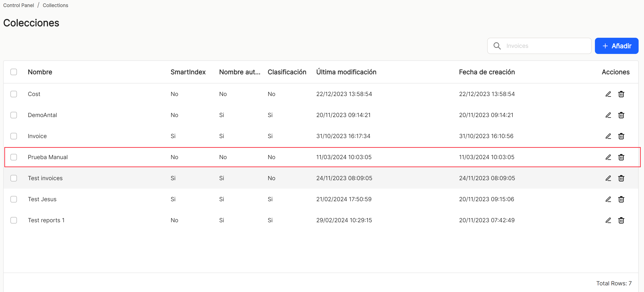
Task: Click the Acciones column header
Action: click(x=615, y=72)
